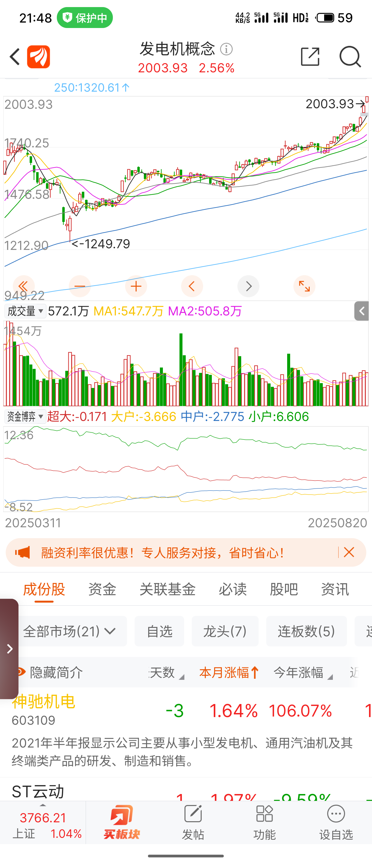Tap 神驰机电 company description text
The width and height of the screenshot is (372, 868).
pyautogui.click(x=182, y=752)
